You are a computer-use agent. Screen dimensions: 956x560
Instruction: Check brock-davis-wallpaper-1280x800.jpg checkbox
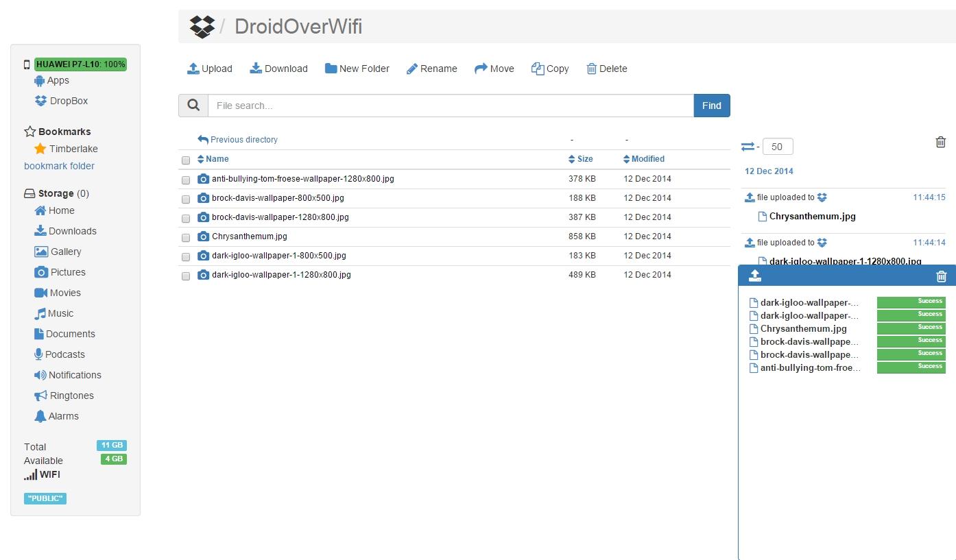click(x=186, y=218)
